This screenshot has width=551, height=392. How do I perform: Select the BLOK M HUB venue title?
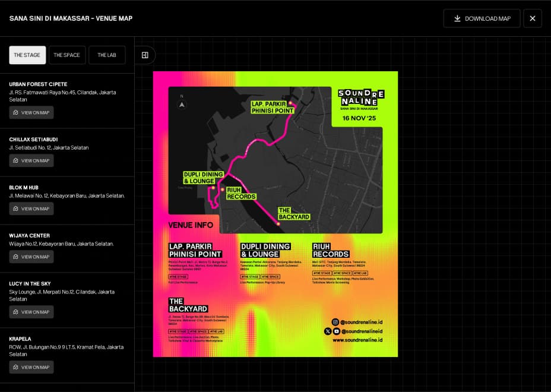point(24,188)
